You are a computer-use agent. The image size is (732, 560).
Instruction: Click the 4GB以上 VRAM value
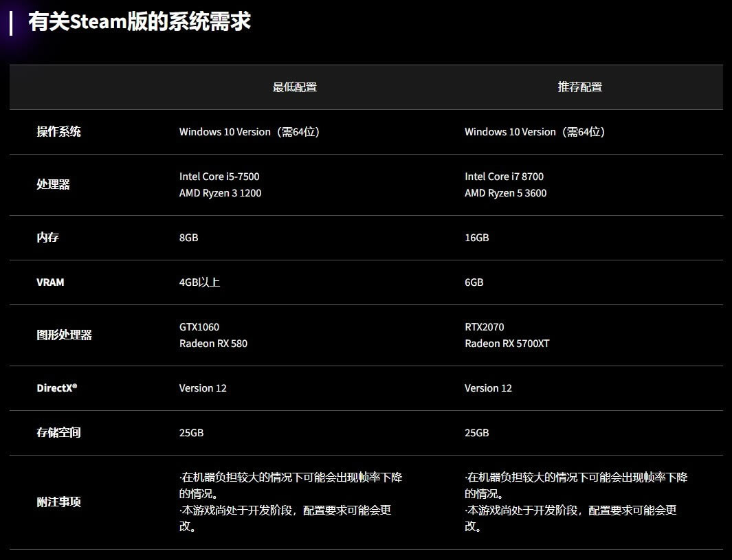point(199,282)
